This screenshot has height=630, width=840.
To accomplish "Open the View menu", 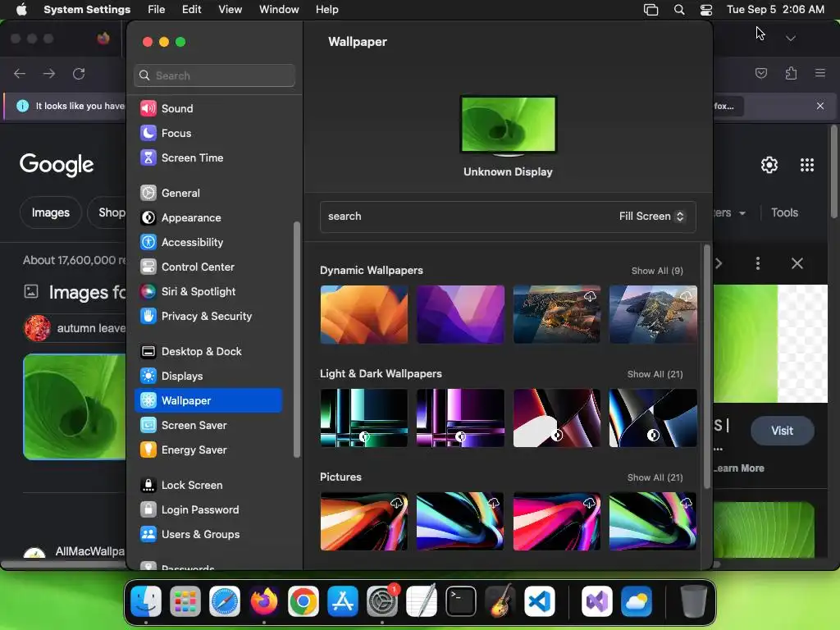I will point(230,10).
